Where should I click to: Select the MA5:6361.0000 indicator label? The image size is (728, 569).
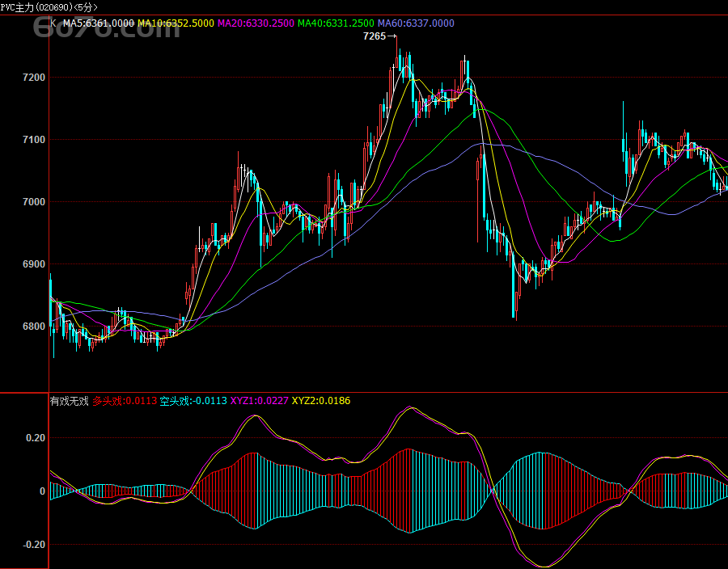[99, 23]
